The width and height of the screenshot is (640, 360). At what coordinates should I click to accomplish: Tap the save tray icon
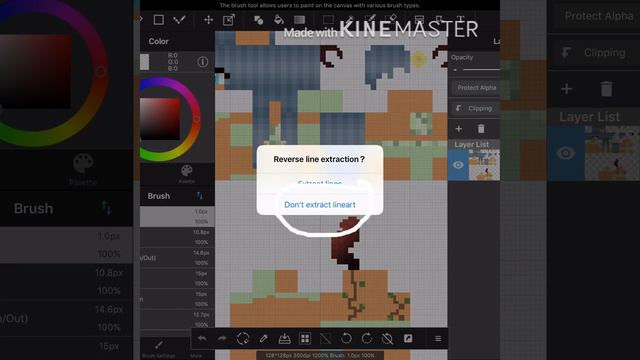[x=284, y=338]
